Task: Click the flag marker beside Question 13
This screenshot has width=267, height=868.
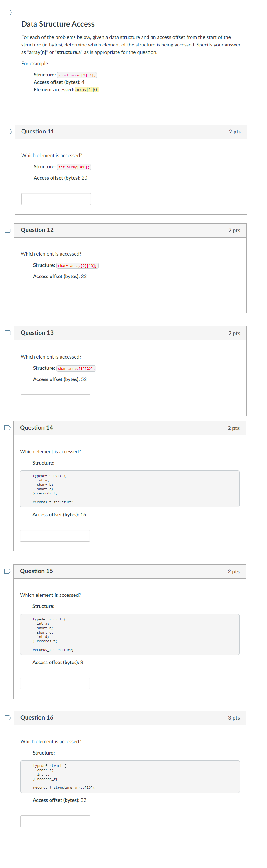Action: [7, 332]
